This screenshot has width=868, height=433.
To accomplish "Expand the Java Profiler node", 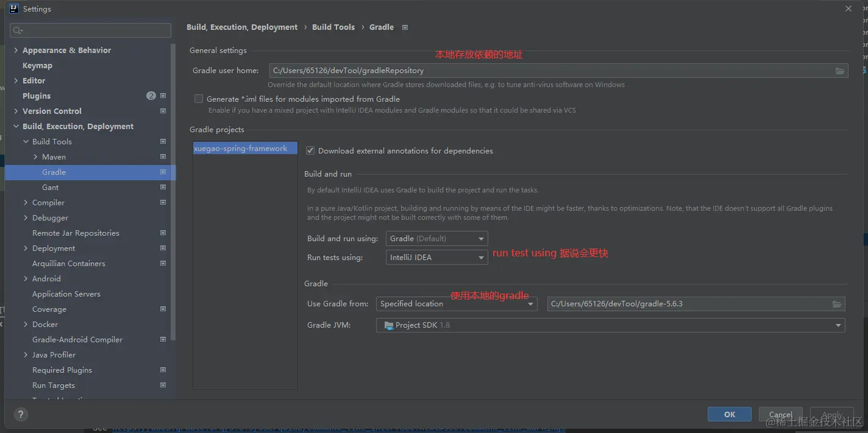I will point(26,354).
